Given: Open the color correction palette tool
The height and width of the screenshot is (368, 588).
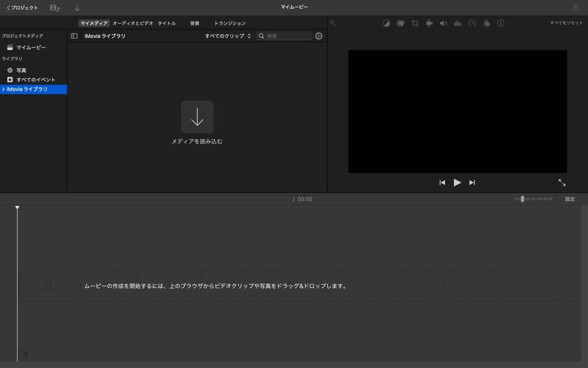Looking at the screenshot, I should pyautogui.click(x=401, y=23).
